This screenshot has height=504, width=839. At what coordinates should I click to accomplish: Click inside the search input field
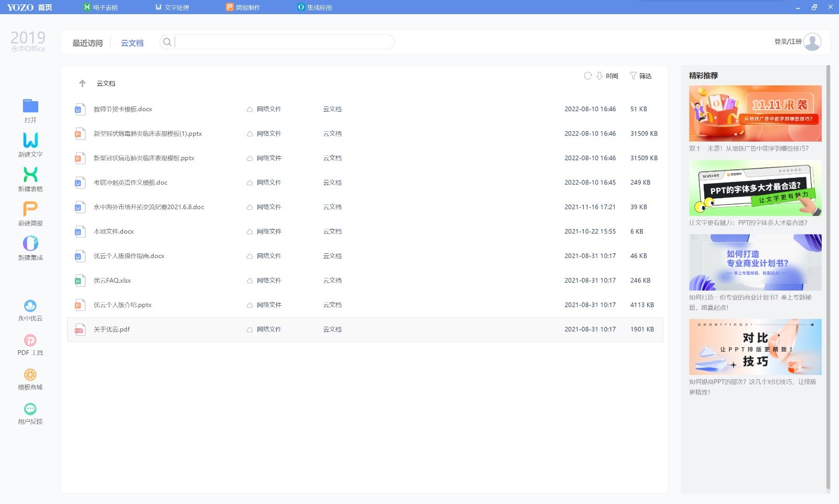[x=283, y=42]
